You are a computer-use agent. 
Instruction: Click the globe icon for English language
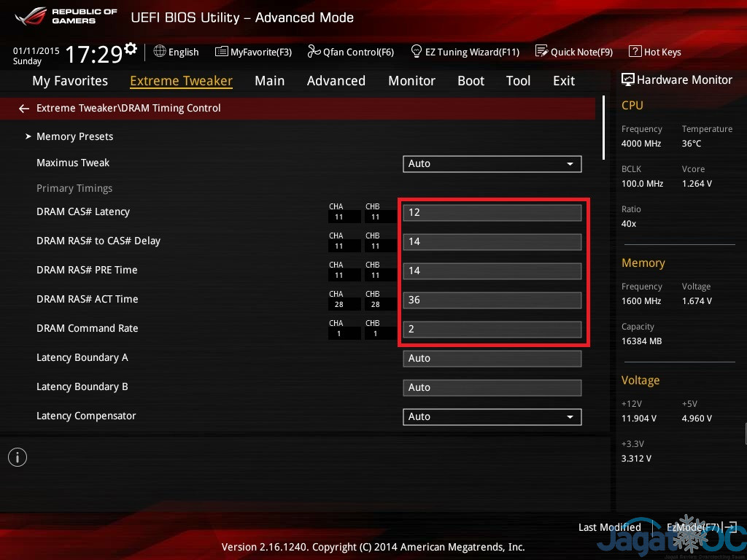click(x=160, y=52)
